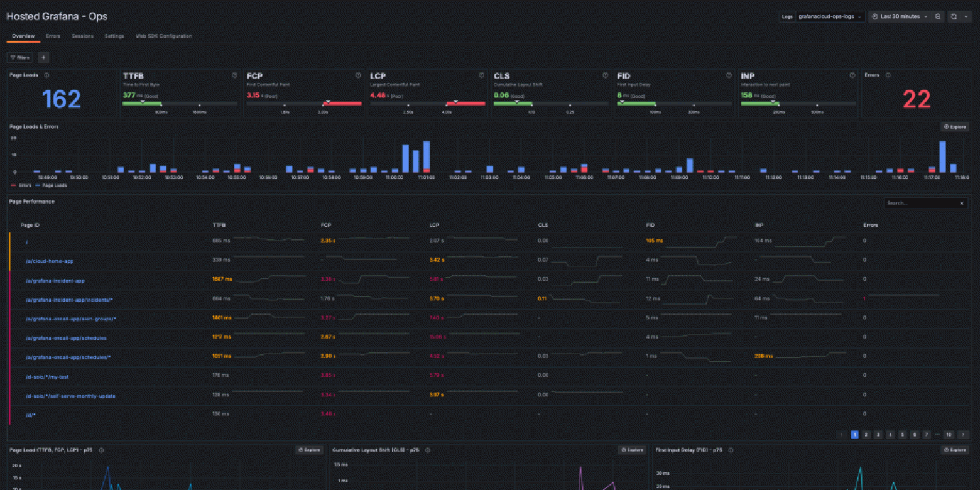Open the Web SDK Configuration tab
Screen dimensions: 980x490
coord(163,36)
